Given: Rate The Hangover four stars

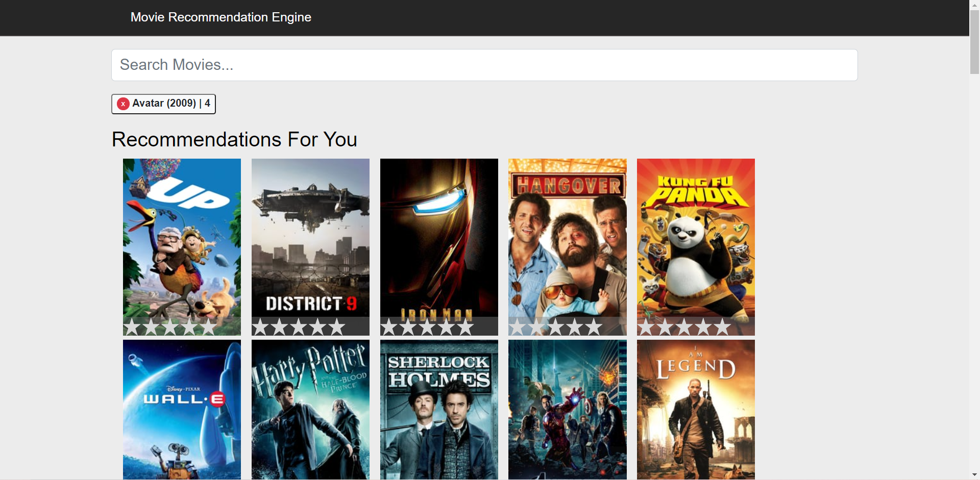Looking at the screenshot, I should tap(575, 326).
